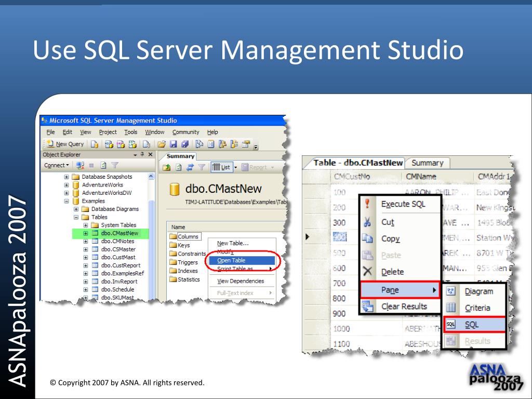
Task: Open the File menu
Action: [50, 132]
